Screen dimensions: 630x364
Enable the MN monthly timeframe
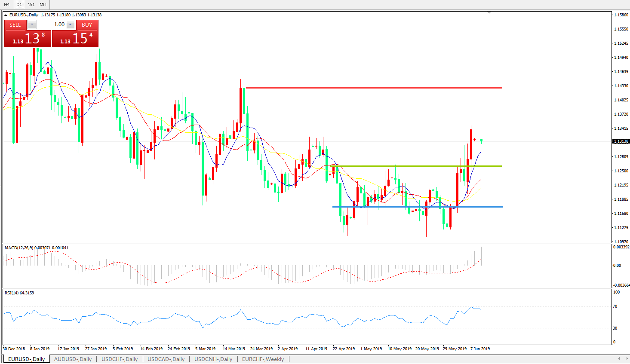coord(43,4)
